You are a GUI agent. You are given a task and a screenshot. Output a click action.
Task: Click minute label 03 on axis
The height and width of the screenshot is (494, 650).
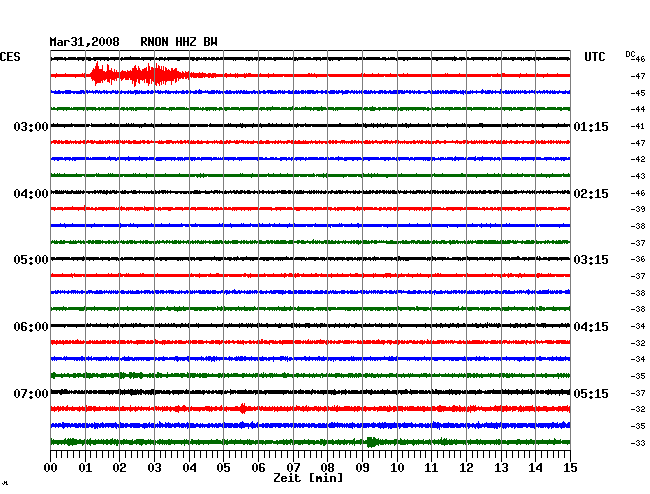click(x=154, y=468)
